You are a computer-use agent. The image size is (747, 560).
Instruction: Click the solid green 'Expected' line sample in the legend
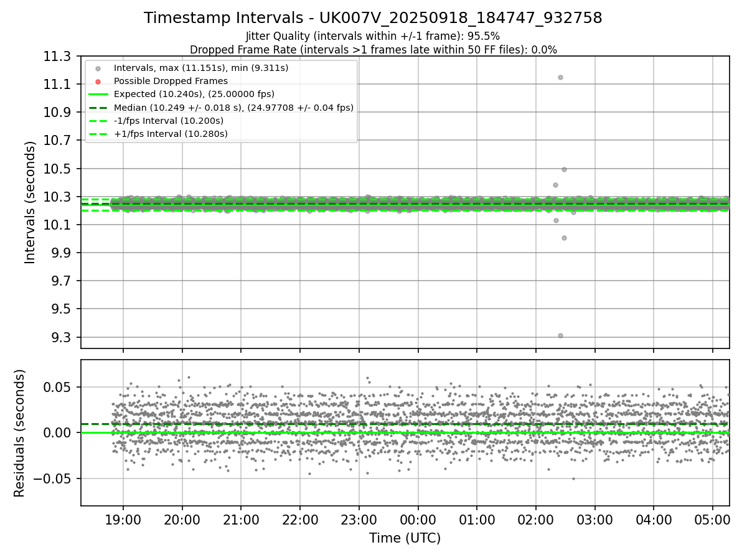pos(98,95)
